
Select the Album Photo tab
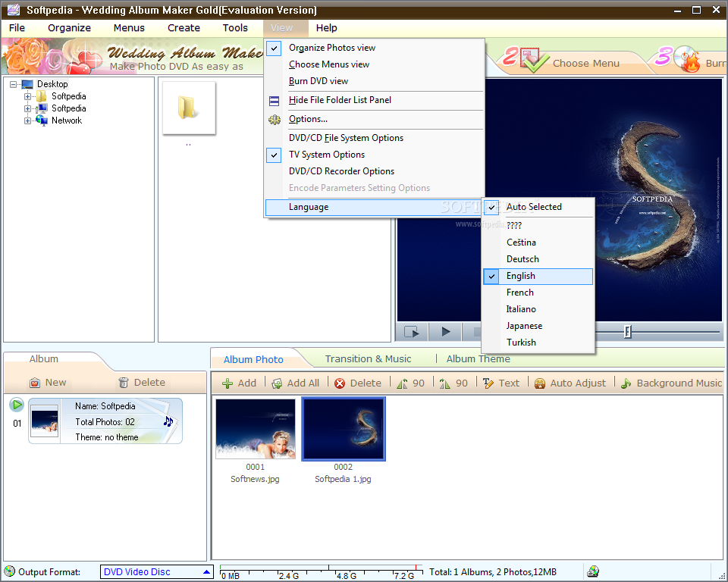pos(253,360)
